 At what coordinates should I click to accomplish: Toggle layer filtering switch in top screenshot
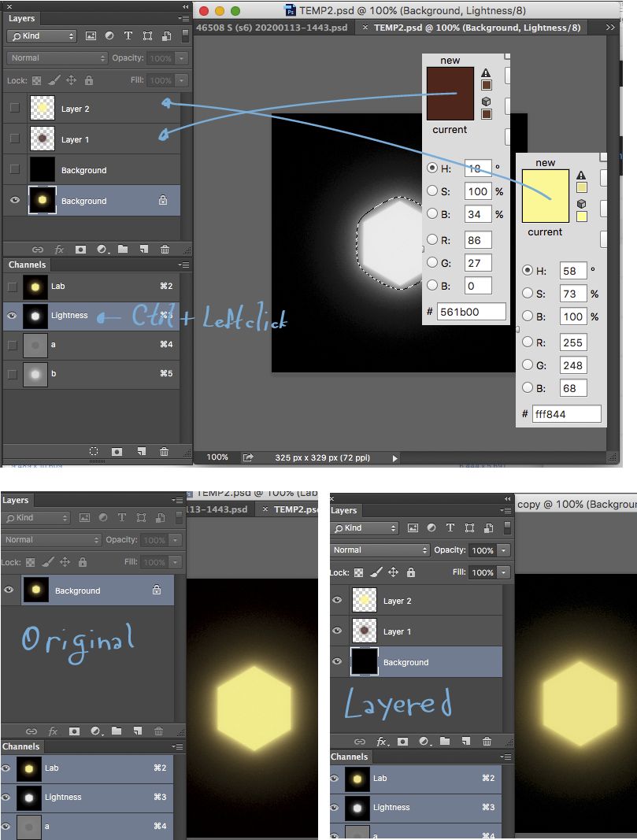click(185, 36)
